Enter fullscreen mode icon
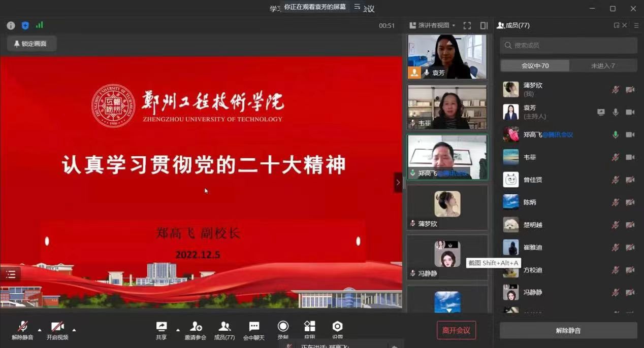Image resolution: width=644 pixels, height=348 pixels. [x=467, y=25]
